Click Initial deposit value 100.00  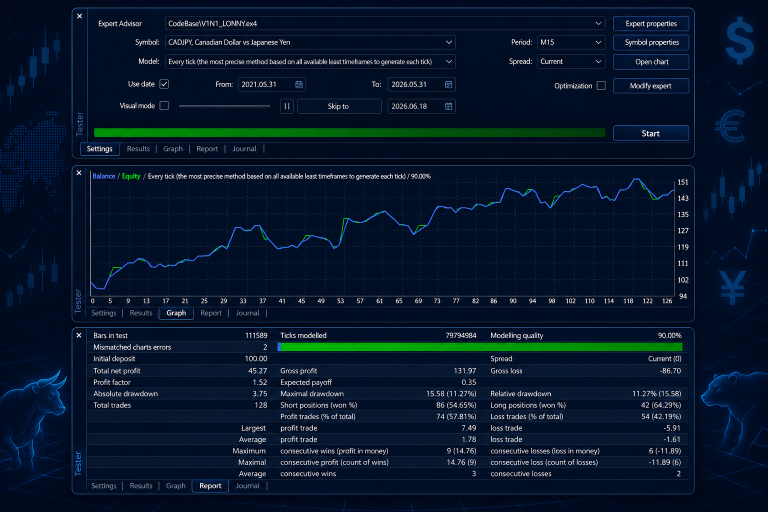point(256,359)
